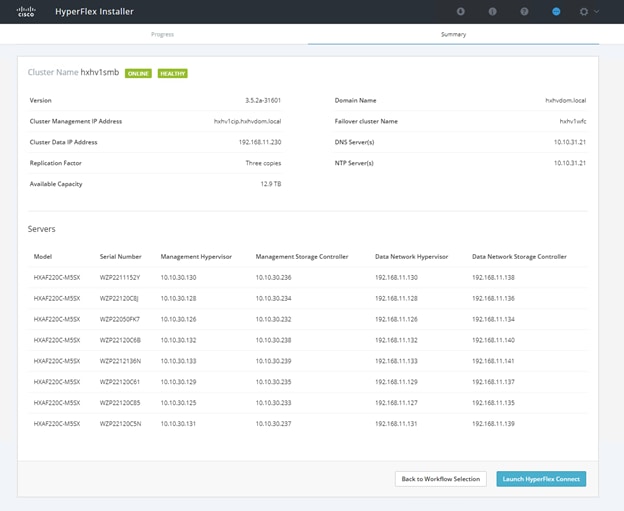Select serial number WZP22050FK7
Screen dimensions: 624x511
pos(119,319)
